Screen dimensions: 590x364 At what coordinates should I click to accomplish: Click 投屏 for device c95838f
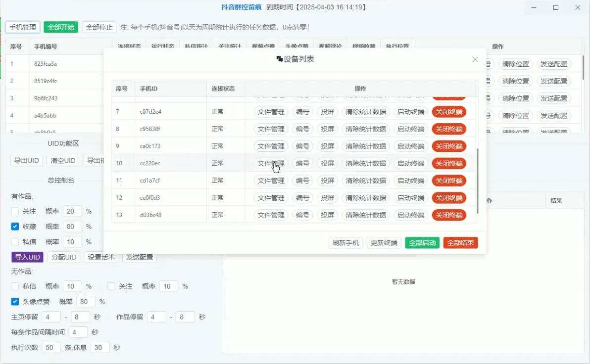(327, 129)
